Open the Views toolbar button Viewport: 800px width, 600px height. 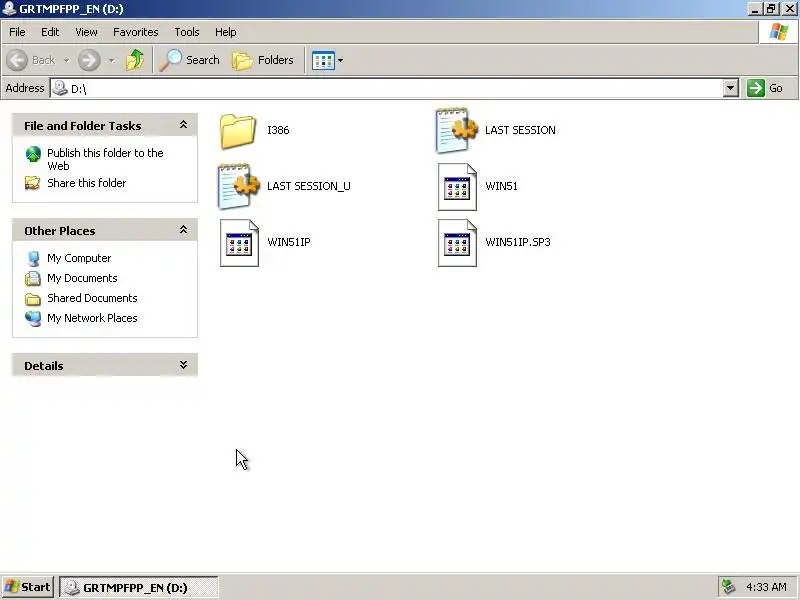click(323, 60)
